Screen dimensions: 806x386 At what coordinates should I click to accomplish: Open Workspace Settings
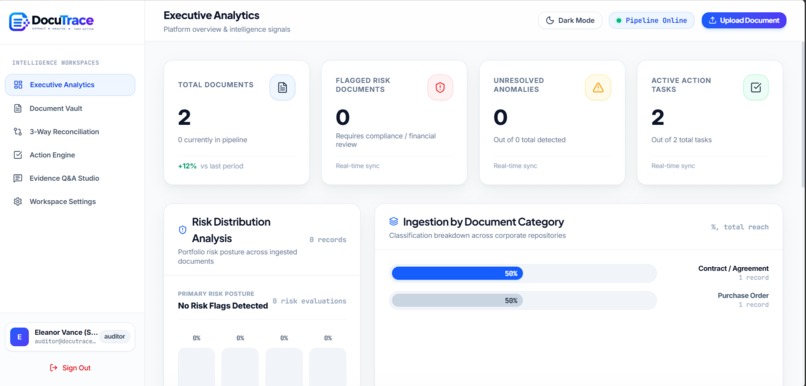(70, 201)
